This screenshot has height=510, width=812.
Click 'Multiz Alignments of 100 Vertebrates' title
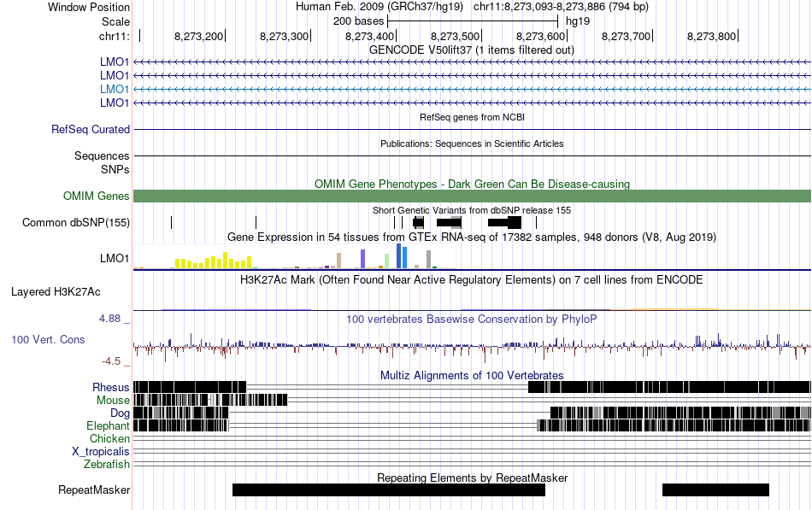coord(472,375)
